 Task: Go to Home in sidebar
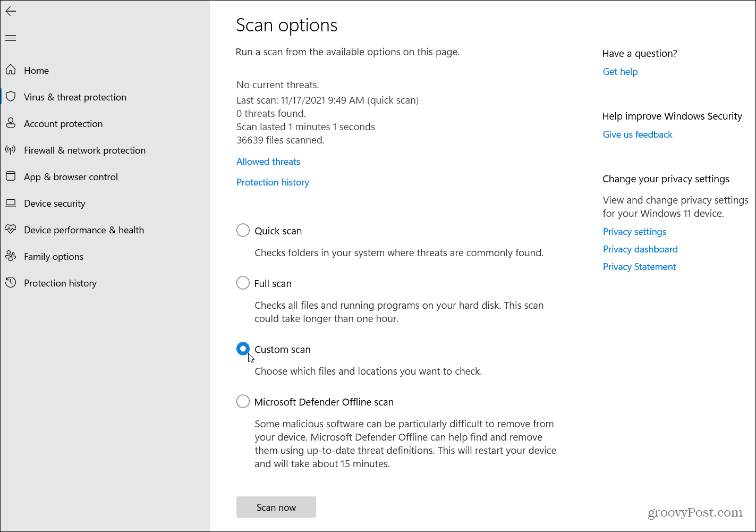(37, 70)
